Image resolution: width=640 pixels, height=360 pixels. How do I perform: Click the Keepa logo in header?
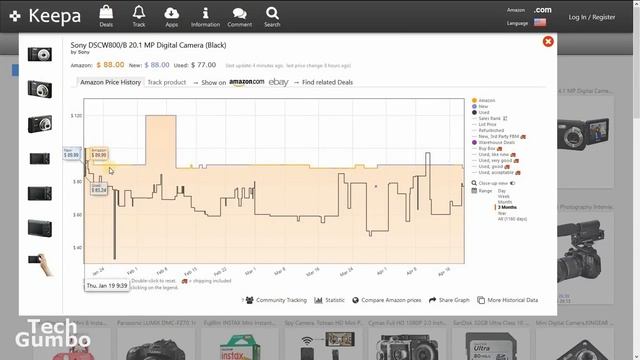pyautogui.click(x=45, y=16)
